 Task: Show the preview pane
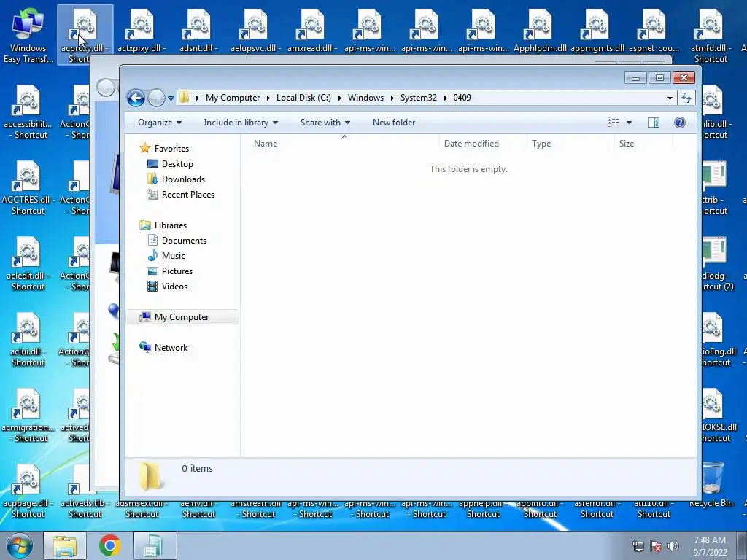pyautogui.click(x=653, y=122)
